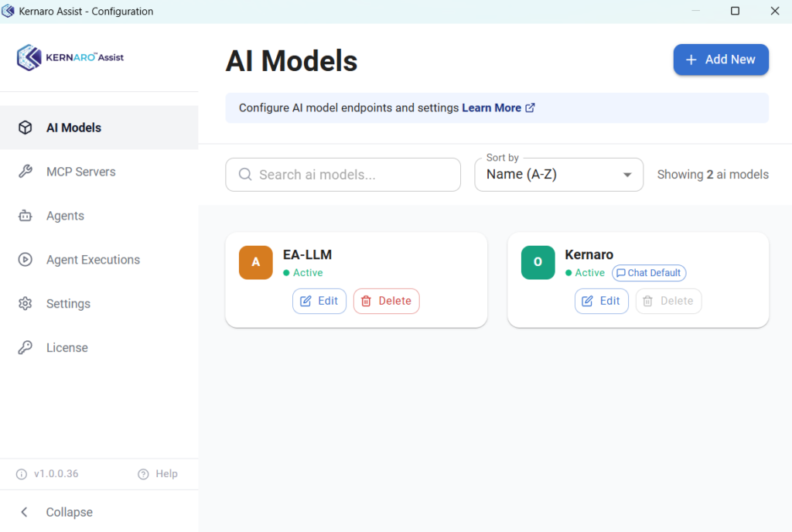Follow the Learn More link
The width and height of the screenshot is (792, 532).
click(498, 107)
